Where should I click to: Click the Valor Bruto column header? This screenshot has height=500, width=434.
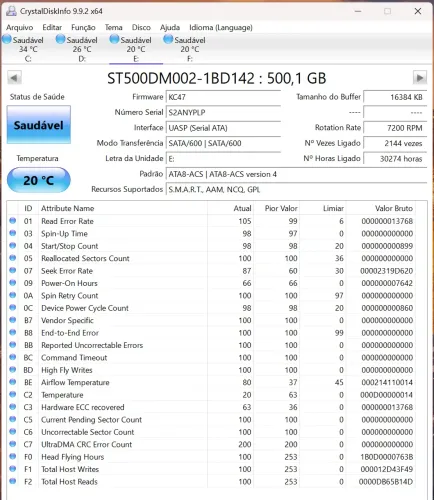381,208
